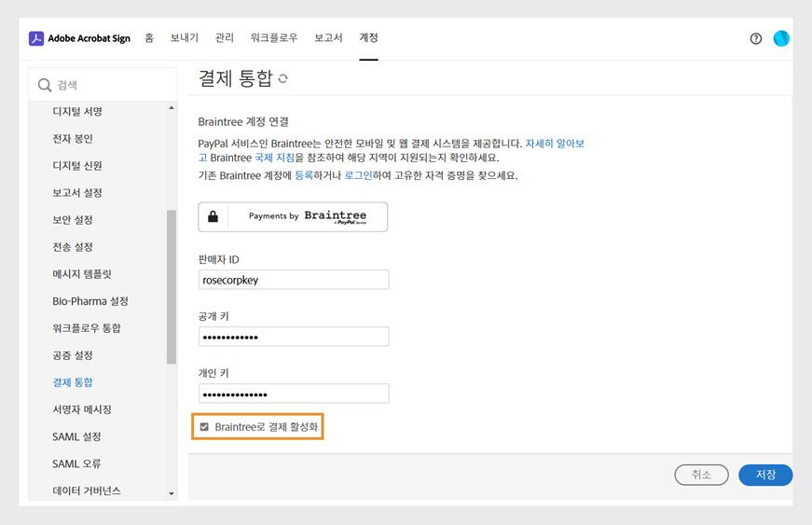
Task: Click the sidebar scroll up arrow
Action: coord(172,108)
